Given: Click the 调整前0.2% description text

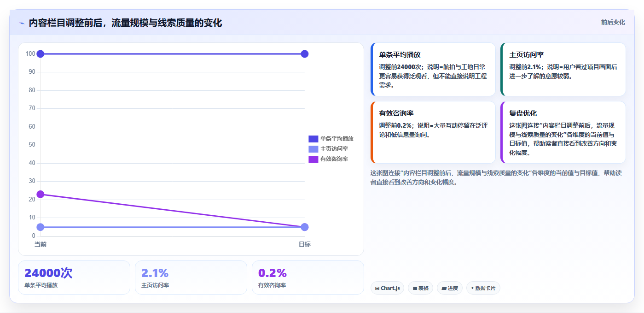Looking at the screenshot, I should (x=433, y=130).
